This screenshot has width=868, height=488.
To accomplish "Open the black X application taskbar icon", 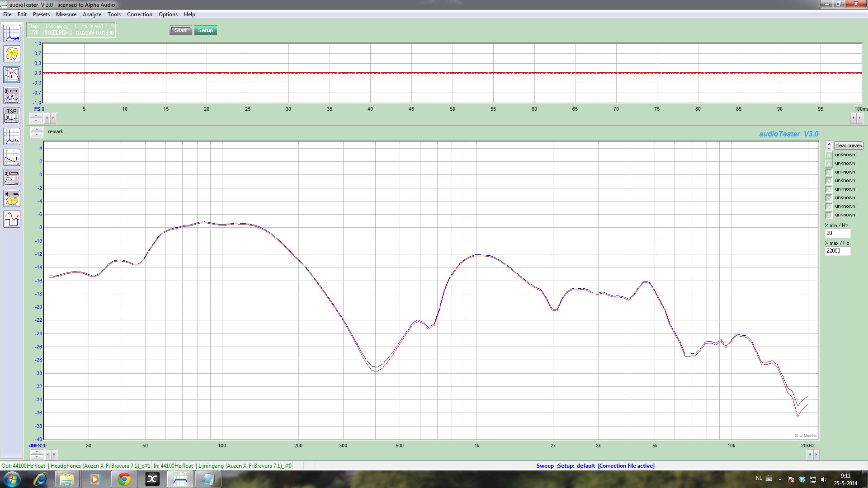I will (x=152, y=479).
